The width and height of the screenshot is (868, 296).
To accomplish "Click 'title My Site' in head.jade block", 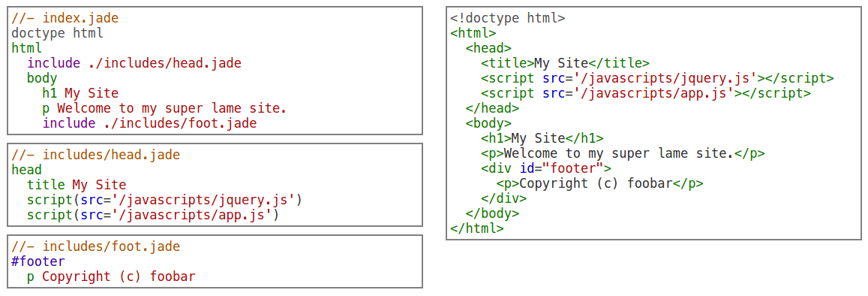I will click(77, 185).
